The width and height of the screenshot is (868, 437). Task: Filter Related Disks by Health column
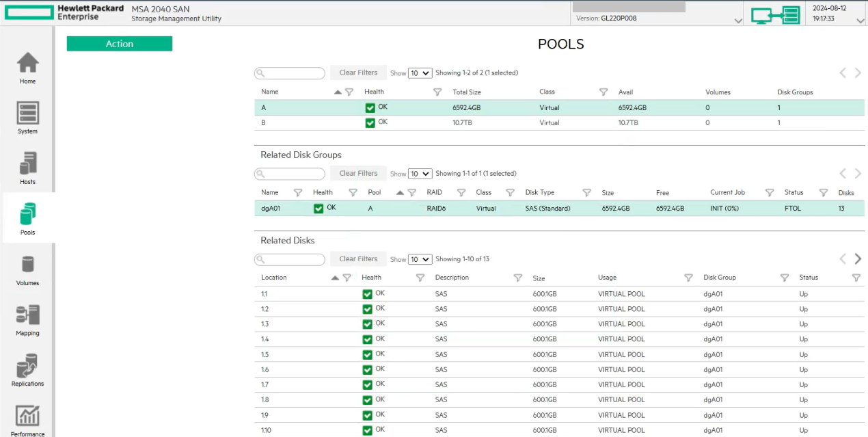pos(420,278)
